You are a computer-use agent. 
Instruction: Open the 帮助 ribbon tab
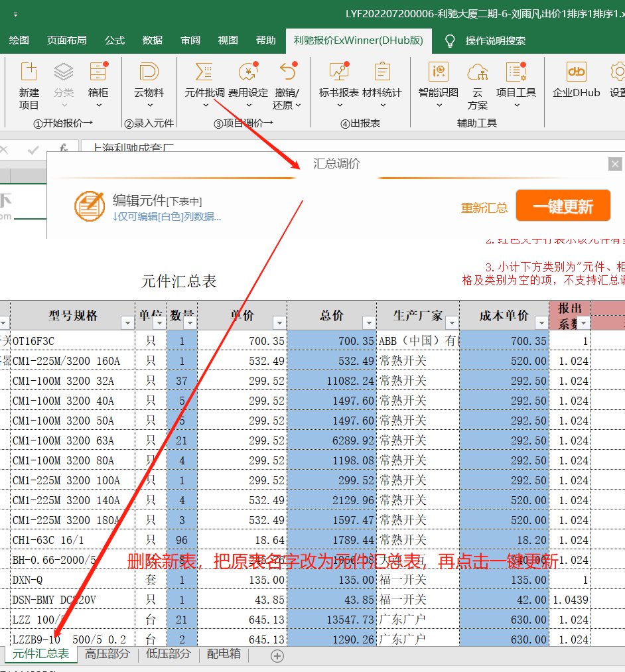pyautogui.click(x=266, y=40)
